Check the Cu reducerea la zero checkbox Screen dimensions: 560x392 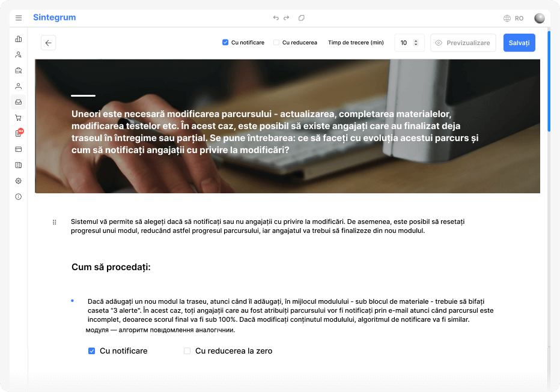(187, 351)
